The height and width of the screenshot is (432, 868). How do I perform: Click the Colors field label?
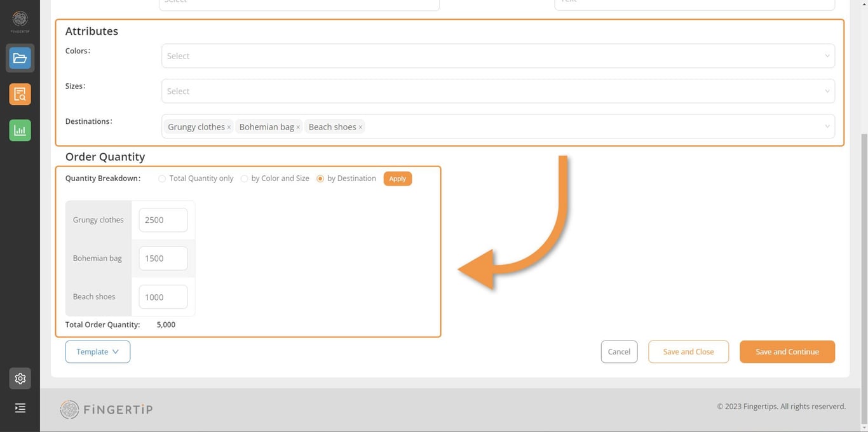click(78, 51)
